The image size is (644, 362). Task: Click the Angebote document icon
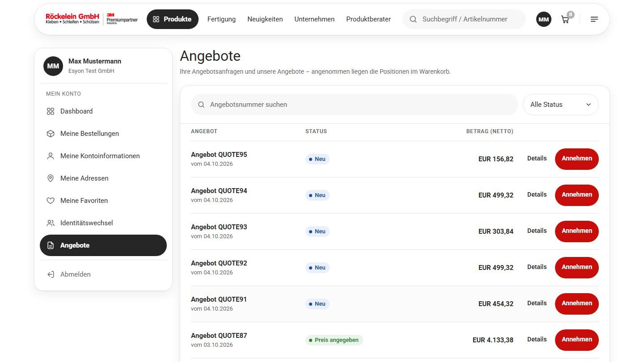tap(51, 245)
